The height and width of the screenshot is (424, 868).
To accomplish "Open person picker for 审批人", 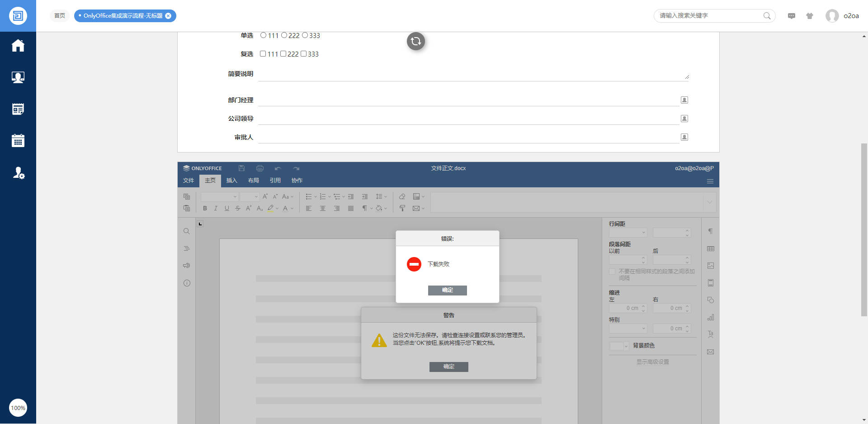I will [684, 137].
